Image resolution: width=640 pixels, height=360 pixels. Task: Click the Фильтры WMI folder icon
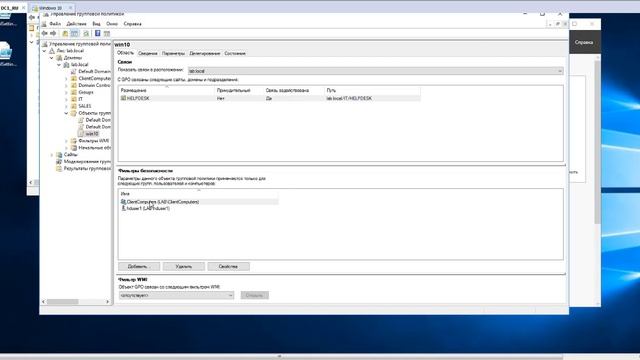(74, 141)
